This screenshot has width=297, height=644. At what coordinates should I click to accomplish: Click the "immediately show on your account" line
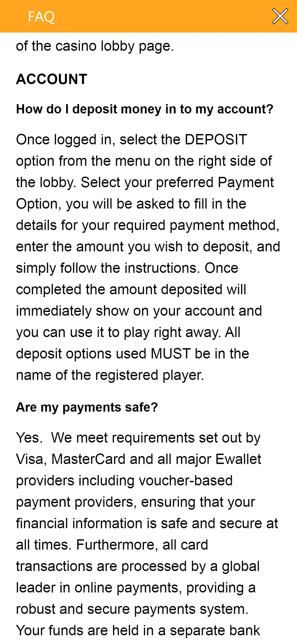(x=139, y=311)
